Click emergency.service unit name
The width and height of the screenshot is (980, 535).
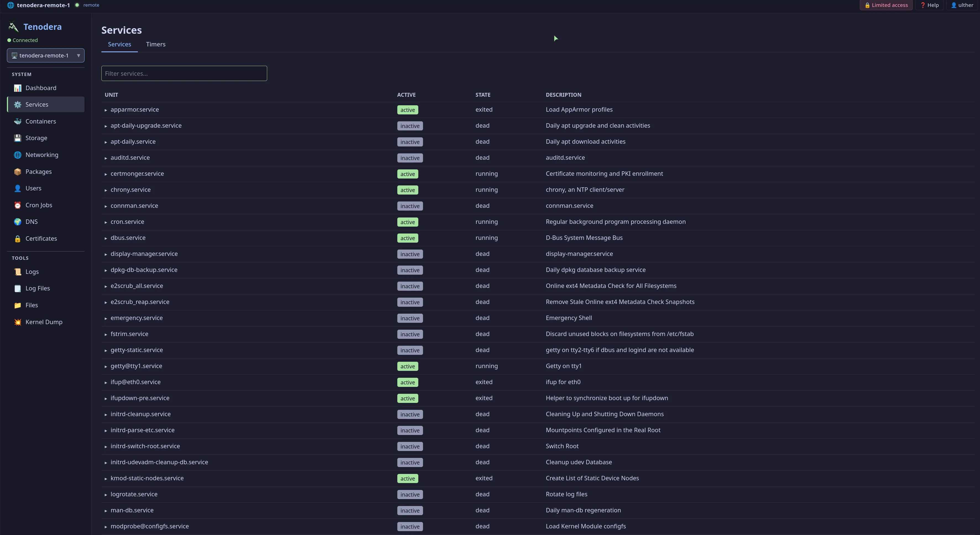[136, 318]
